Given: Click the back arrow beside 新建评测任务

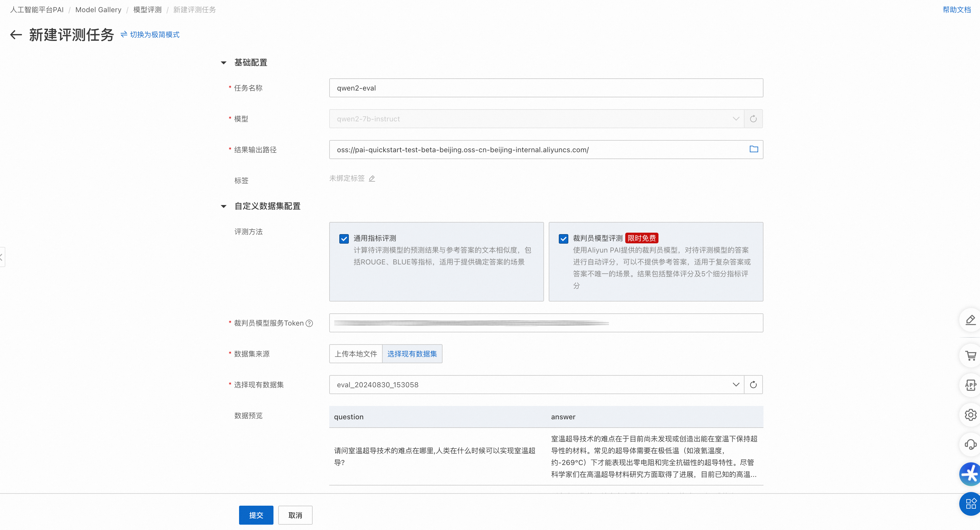Looking at the screenshot, I should tap(16, 35).
